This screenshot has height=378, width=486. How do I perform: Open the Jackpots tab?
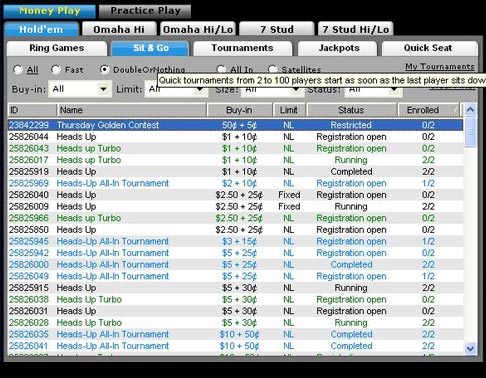point(338,48)
